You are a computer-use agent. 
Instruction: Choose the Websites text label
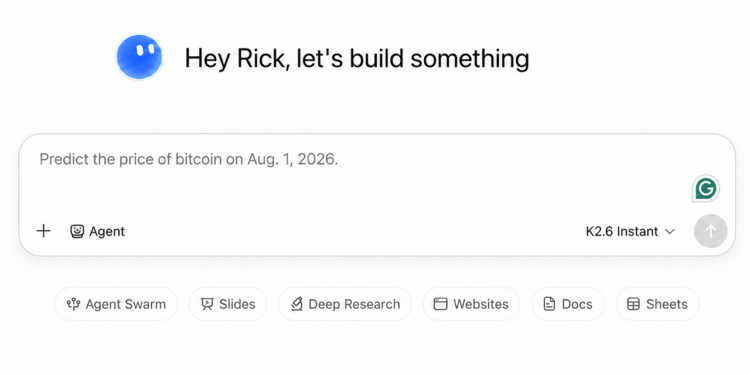tap(481, 304)
